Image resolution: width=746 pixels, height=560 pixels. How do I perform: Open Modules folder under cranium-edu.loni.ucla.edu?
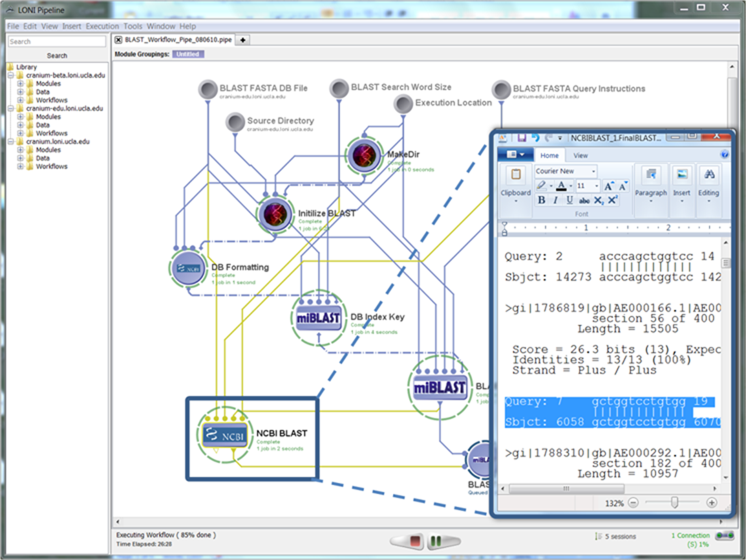[x=48, y=117]
